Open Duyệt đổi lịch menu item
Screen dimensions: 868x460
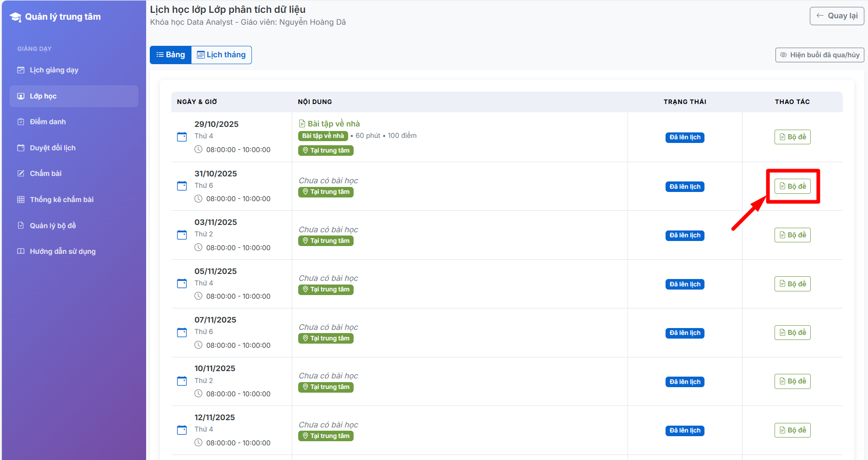(x=53, y=148)
